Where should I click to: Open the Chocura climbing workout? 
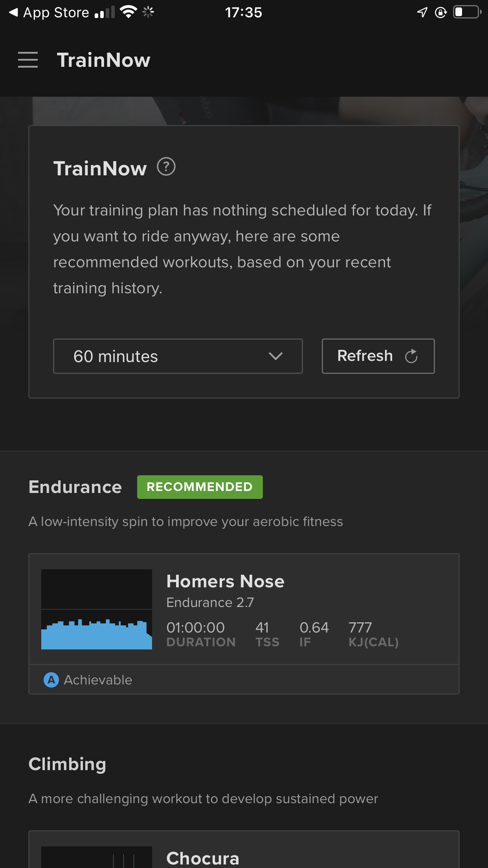(244, 850)
